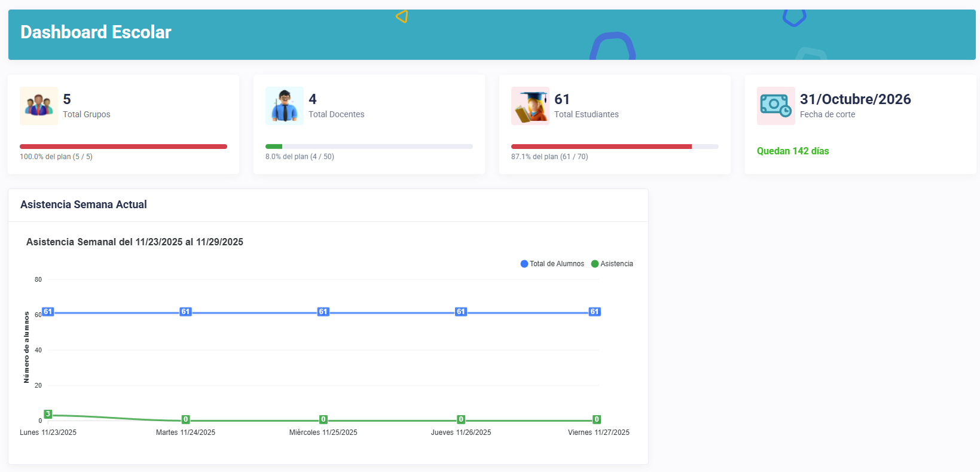The width and height of the screenshot is (980, 472).
Task: Select the green 0 point for Viernes
Action: [596, 420]
